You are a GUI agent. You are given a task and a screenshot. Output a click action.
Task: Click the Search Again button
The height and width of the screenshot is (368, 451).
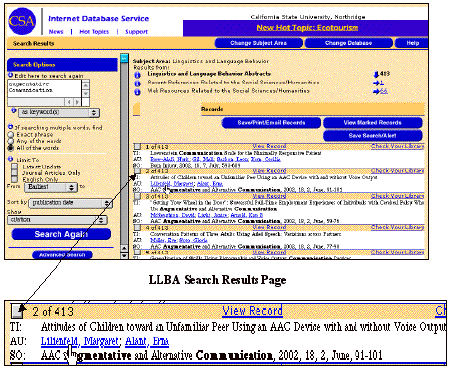click(x=61, y=234)
